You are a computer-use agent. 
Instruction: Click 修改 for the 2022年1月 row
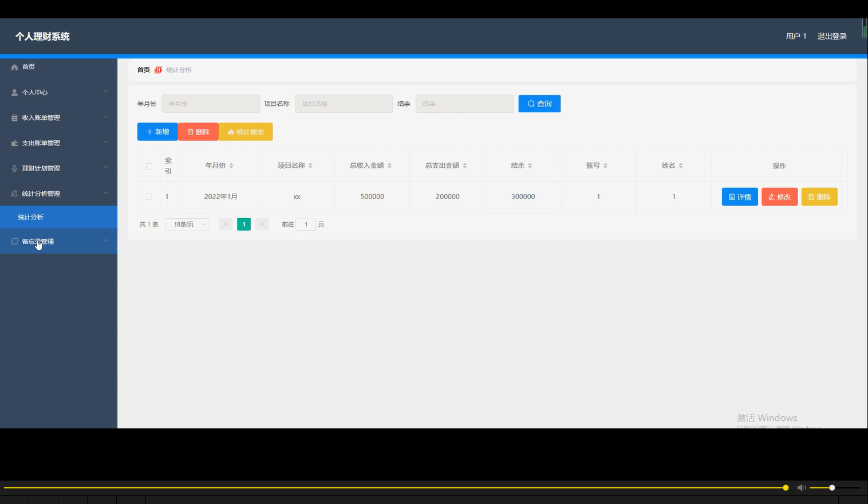pyautogui.click(x=779, y=197)
